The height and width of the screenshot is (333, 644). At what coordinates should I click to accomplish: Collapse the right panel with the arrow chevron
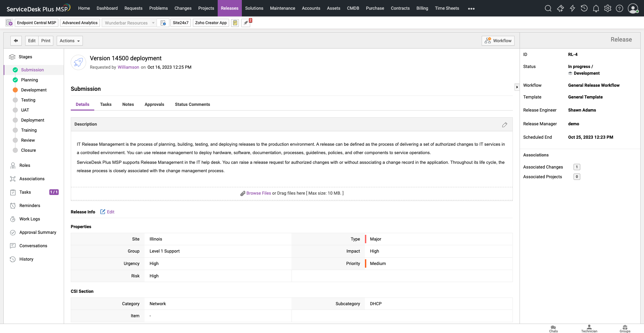517,87
